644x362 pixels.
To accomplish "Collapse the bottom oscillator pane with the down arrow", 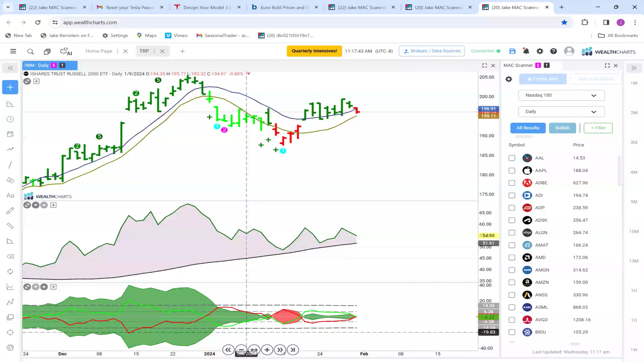I will (x=36, y=287).
